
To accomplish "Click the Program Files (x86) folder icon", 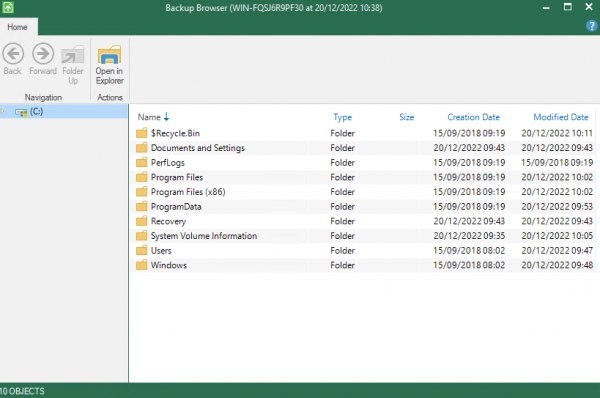I will pyautogui.click(x=142, y=192).
